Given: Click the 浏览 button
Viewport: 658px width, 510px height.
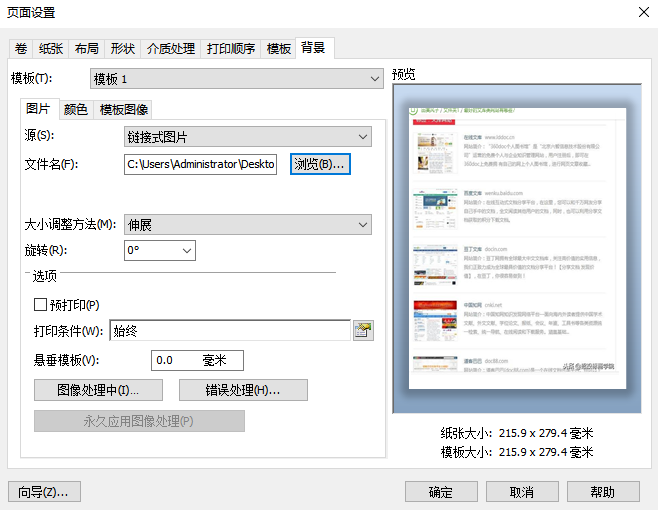Looking at the screenshot, I should click(x=320, y=164).
